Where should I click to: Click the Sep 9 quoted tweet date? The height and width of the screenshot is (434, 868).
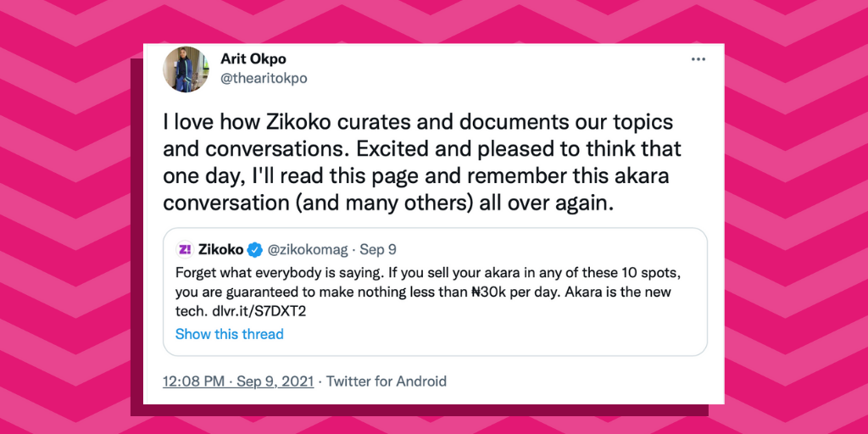pos(378,250)
